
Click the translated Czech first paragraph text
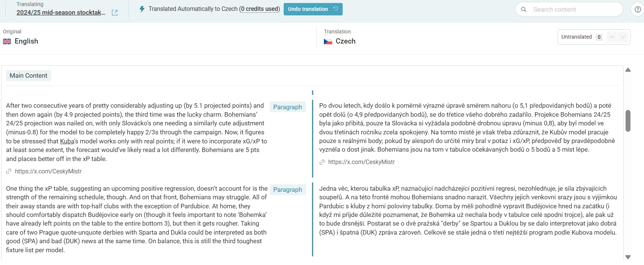[466, 128]
